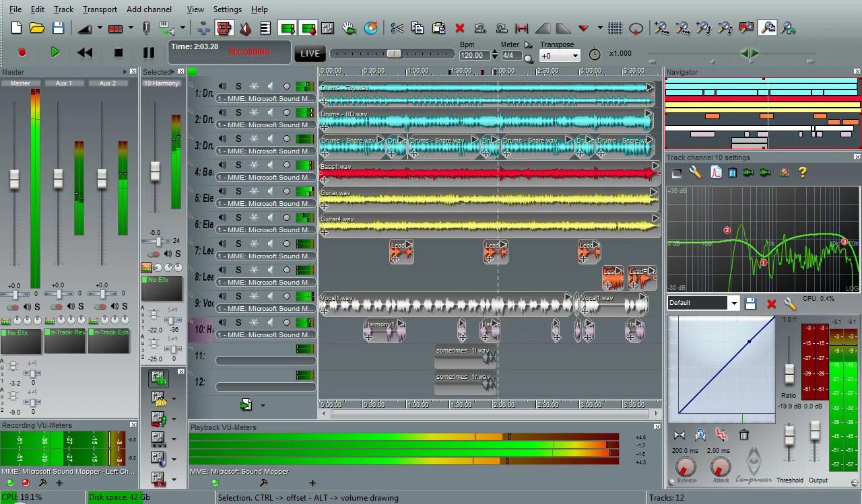The height and width of the screenshot is (504, 862).
Task: Play the song with the green arrow
Action: tap(55, 52)
